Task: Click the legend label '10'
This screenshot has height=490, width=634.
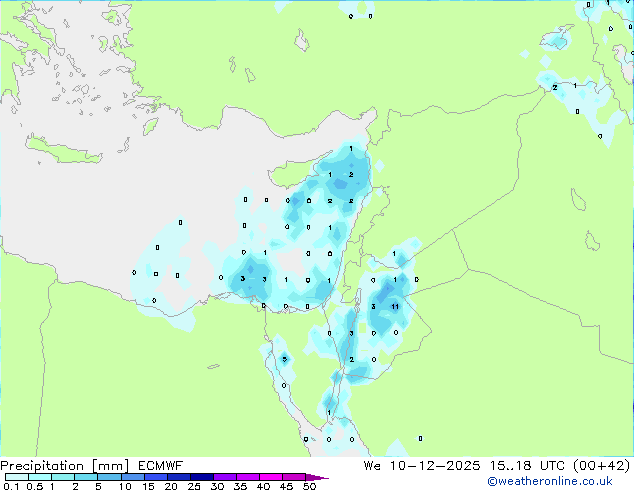Action: [125, 486]
